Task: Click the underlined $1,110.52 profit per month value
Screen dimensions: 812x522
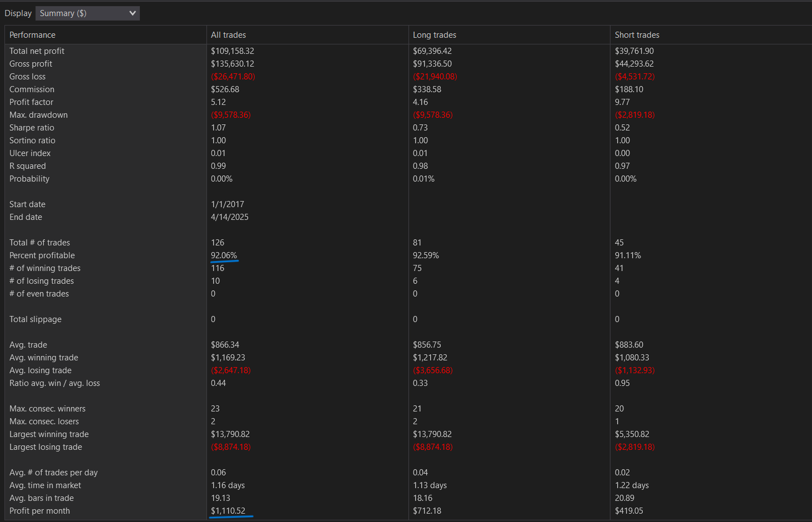Action: [x=228, y=511]
